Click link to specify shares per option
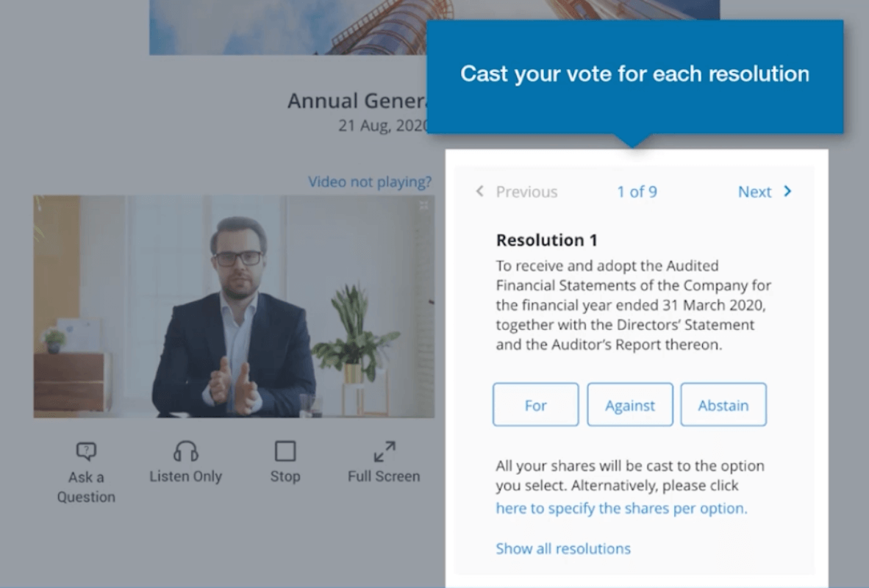Viewport: 869px width, 588px height. point(621,508)
